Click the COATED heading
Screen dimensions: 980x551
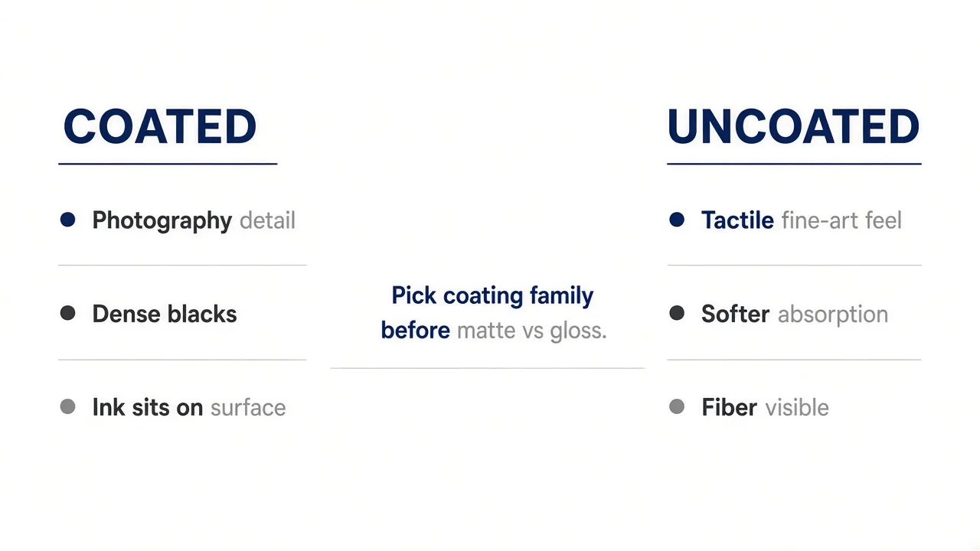(159, 127)
